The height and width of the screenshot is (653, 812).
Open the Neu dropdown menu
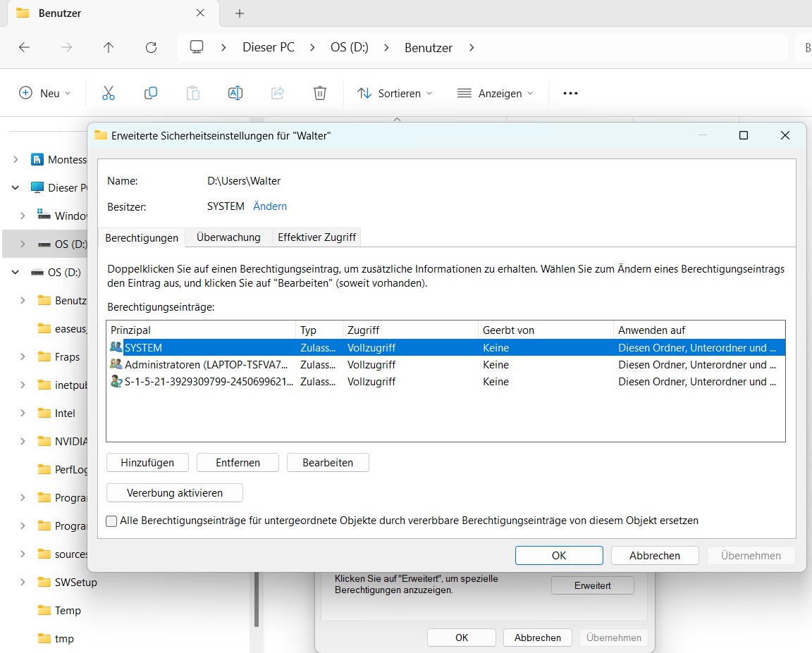pos(44,93)
